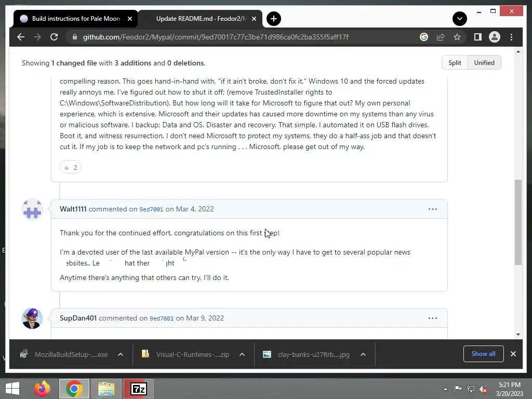532x399 pixels.
Task: Open 7-Zip from taskbar
Action: coord(138,389)
